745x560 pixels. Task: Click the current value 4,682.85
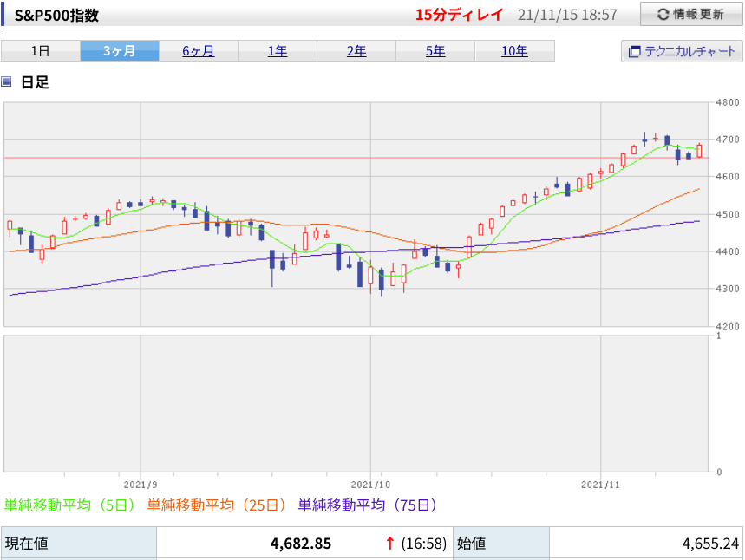pyautogui.click(x=300, y=543)
